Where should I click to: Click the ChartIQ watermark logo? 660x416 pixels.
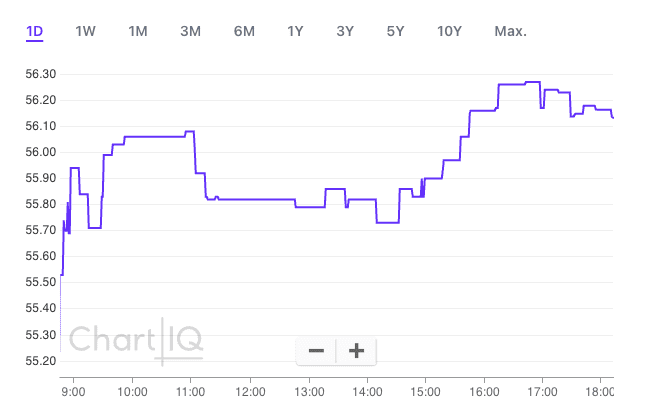135,340
